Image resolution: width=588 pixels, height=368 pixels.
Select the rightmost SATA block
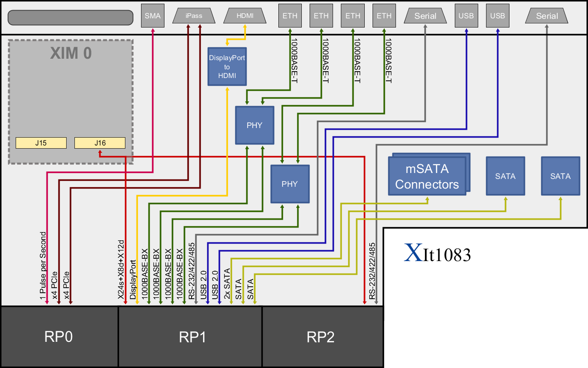tap(560, 176)
